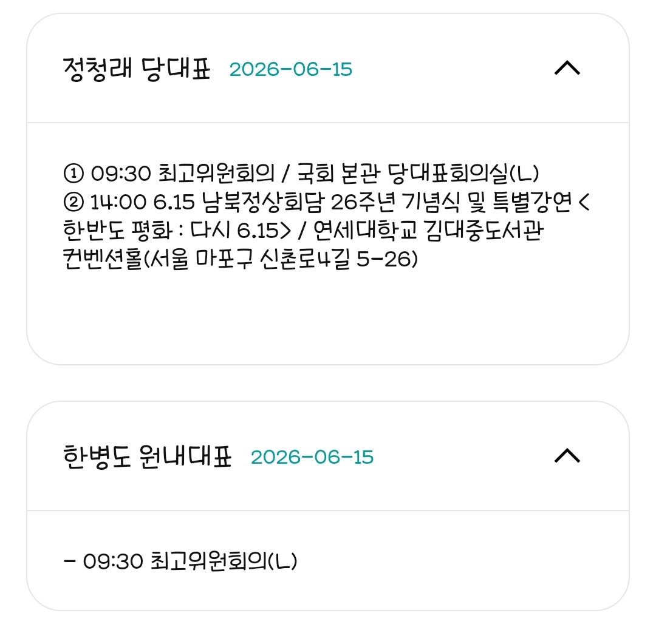Select the 정청래 당대표 heading
Image resolution: width=656 pixels, height=644 pixels.
(137, 69)
